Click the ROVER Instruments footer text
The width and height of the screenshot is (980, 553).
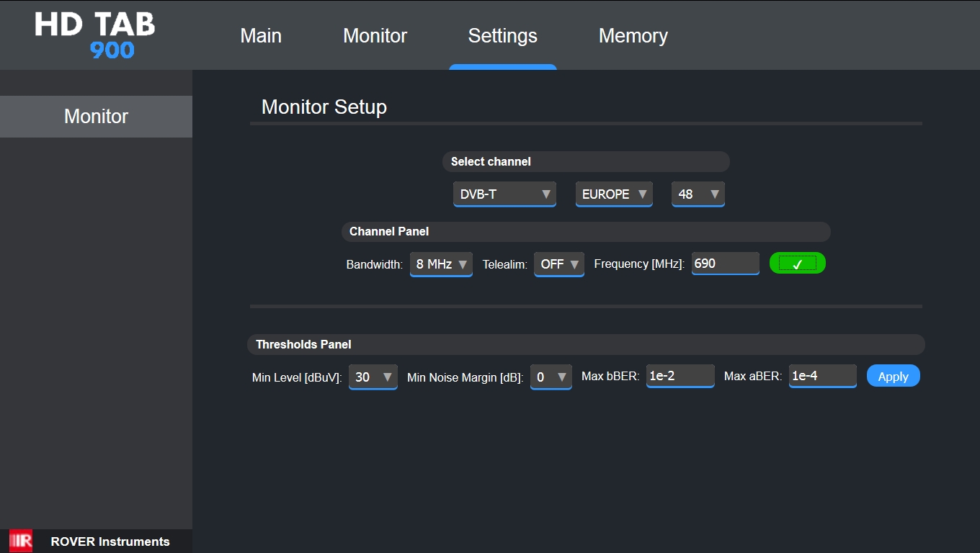pyautogui.click(x=110, y=541)
